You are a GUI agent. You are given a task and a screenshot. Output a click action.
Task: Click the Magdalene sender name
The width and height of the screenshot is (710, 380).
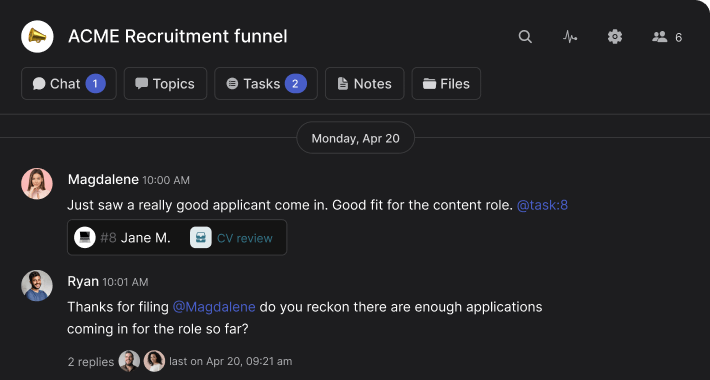click(103, 179)
